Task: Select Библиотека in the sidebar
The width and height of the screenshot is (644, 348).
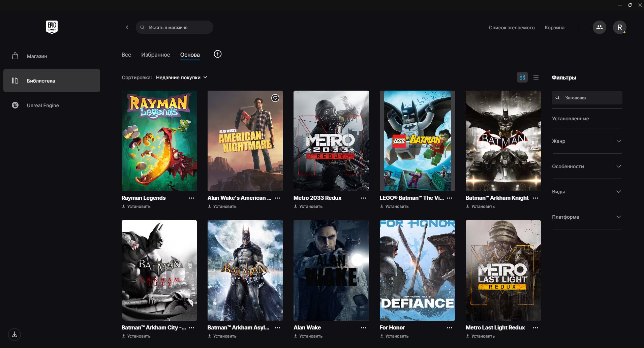Action: pyautogui.click(x=52, y=81)
